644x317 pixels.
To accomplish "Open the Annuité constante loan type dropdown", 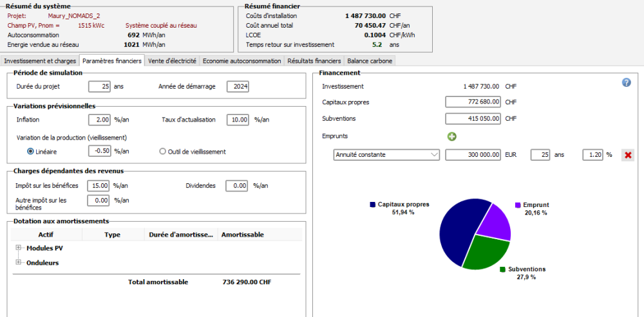I will pos(386,155).
